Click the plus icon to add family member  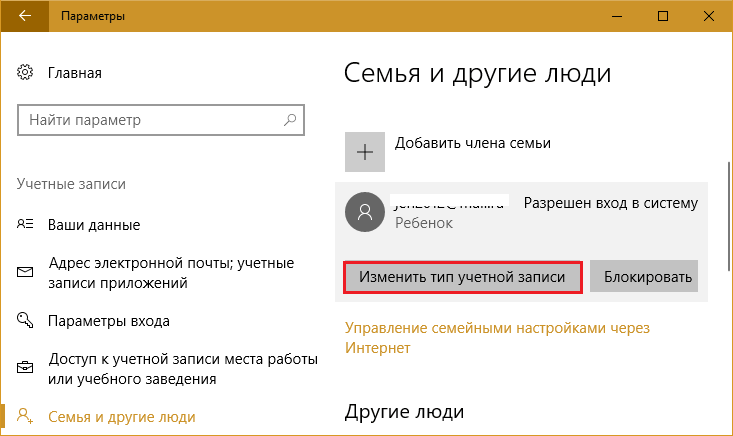[x=365, y=152]
